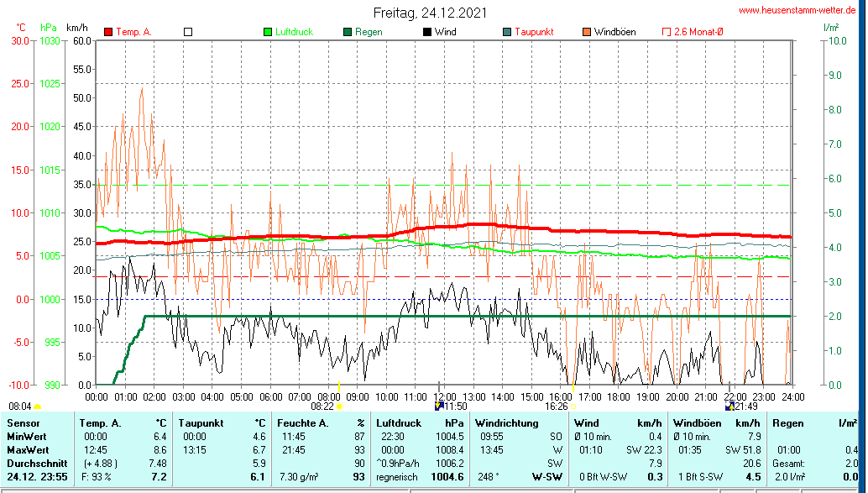Click the average pressure value '1006.2'
Image resolution: width=868 pixels, height=493 pixels.
pyautogui.click(x=449, y=463)
